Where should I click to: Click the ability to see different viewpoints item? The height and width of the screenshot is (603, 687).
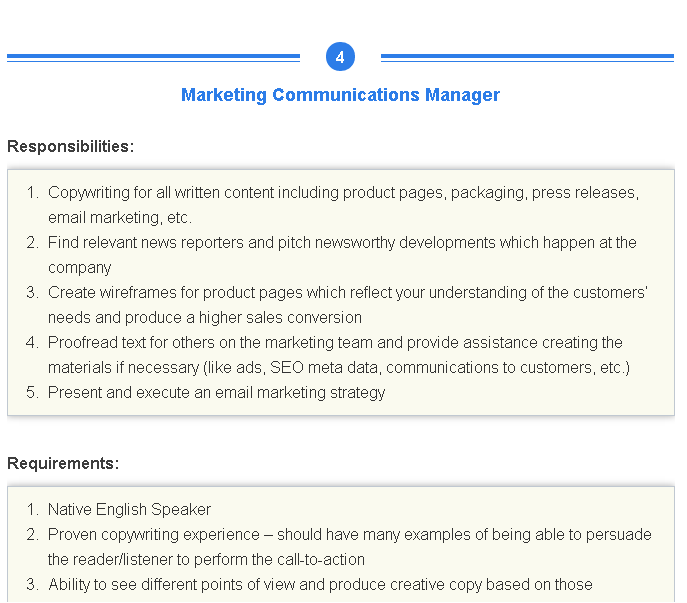click(320, 584)
